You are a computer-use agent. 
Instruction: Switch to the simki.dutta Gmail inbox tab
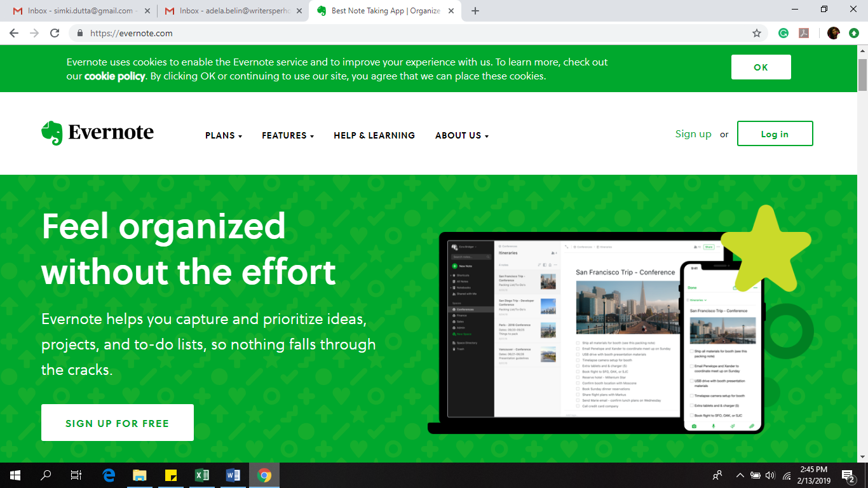point(79,11)
